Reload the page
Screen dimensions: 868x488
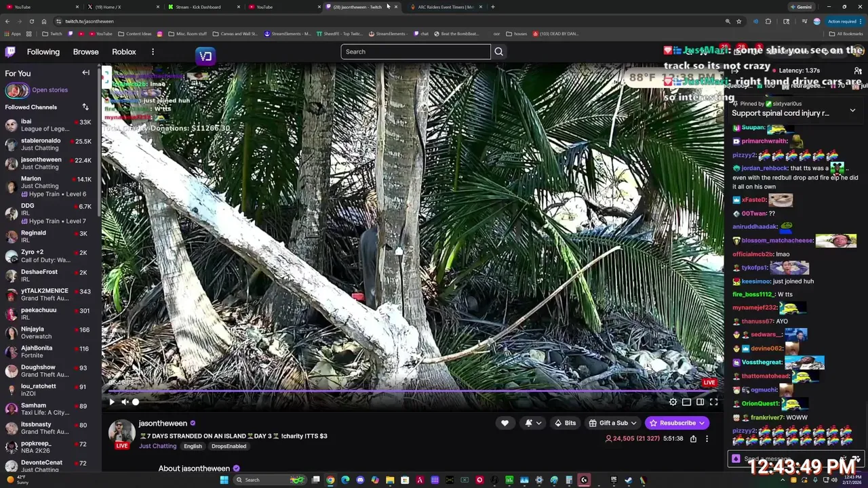(x=31, y=21)
